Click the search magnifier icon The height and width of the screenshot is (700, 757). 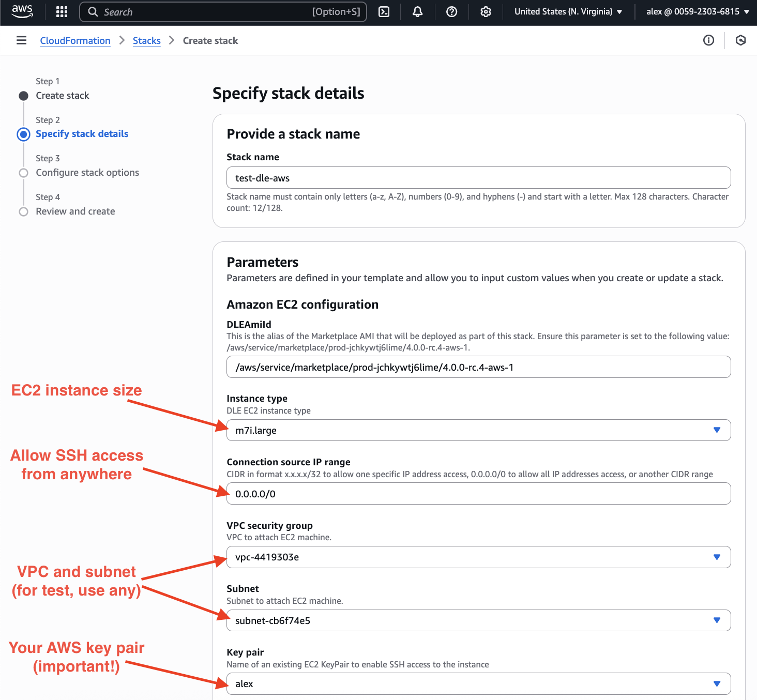(x=93, y=12)
